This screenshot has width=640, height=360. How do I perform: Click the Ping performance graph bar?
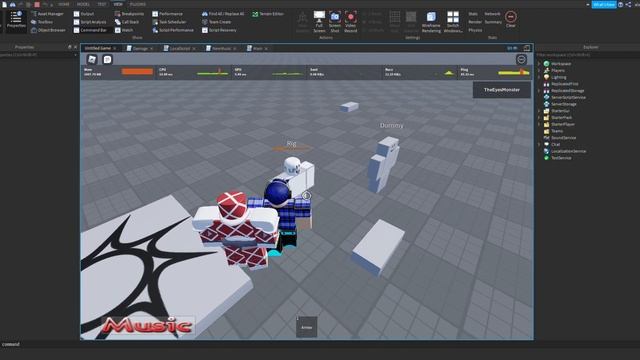point(513,73)
